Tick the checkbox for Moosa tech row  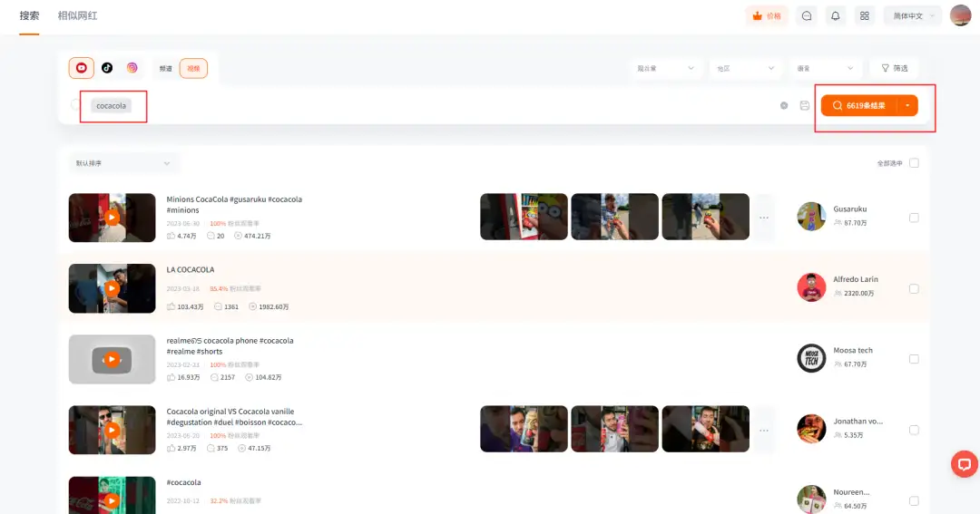pos(914,359)
